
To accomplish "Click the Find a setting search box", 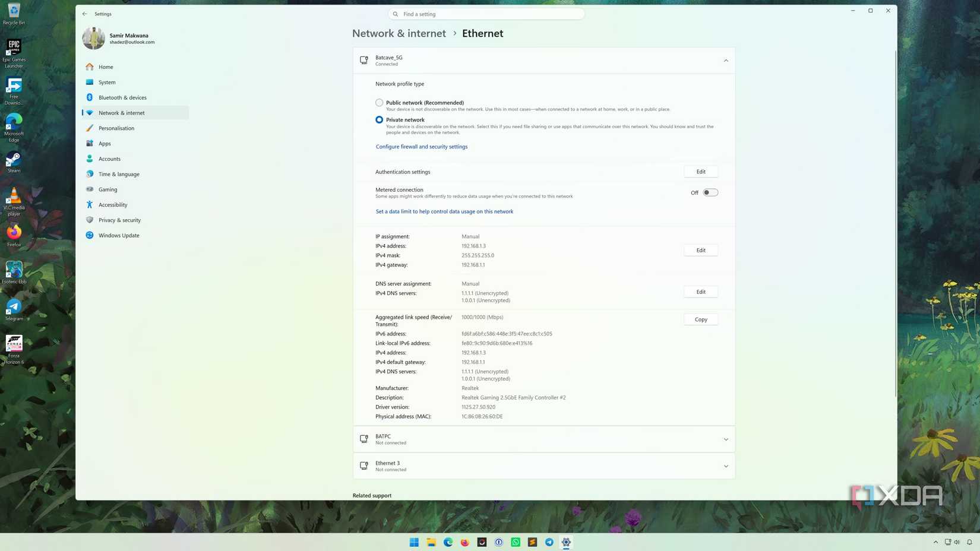I will coord(486,14).
